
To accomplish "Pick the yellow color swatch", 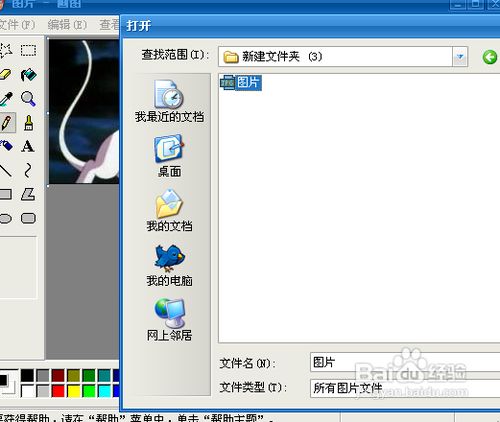I will click(x=73, y=391).
